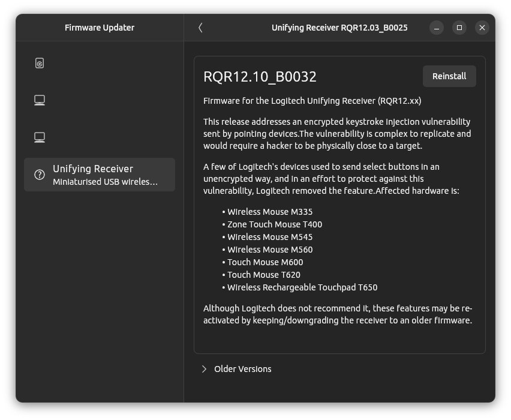Maximize the Firmware Updater window
This screenshot has width=511, height=420.
[x=459, y=28]
